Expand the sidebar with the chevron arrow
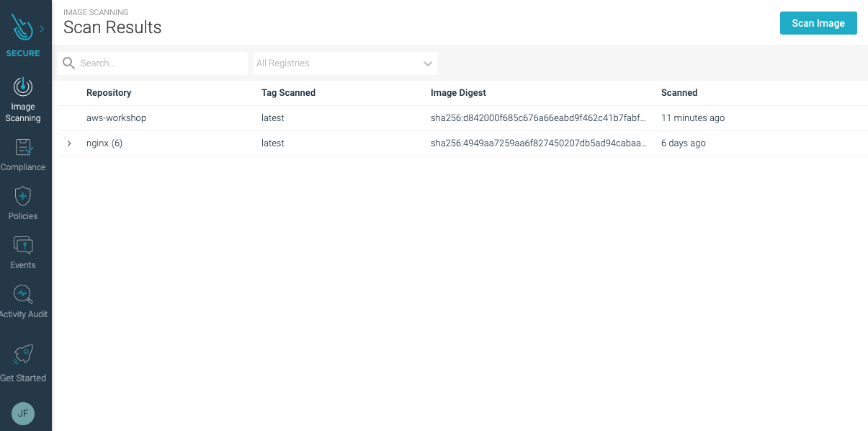Viewport: 868px width, 431px height. (42, 29)
